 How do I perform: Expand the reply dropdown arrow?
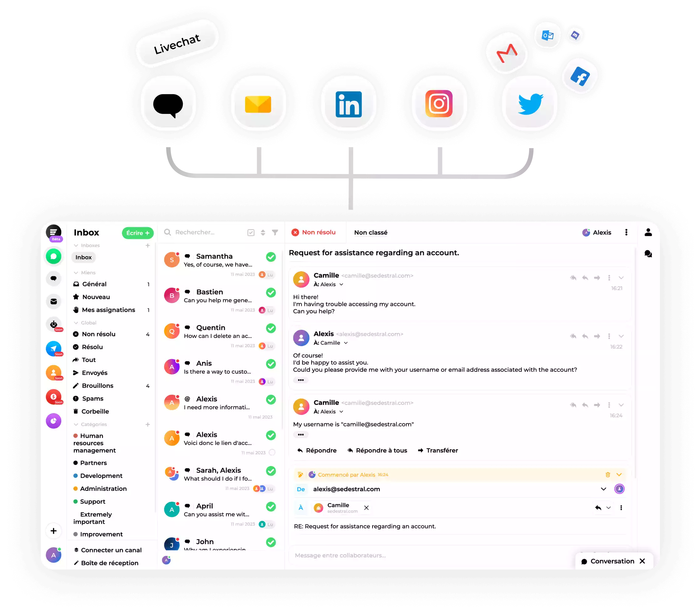(608, 508)
